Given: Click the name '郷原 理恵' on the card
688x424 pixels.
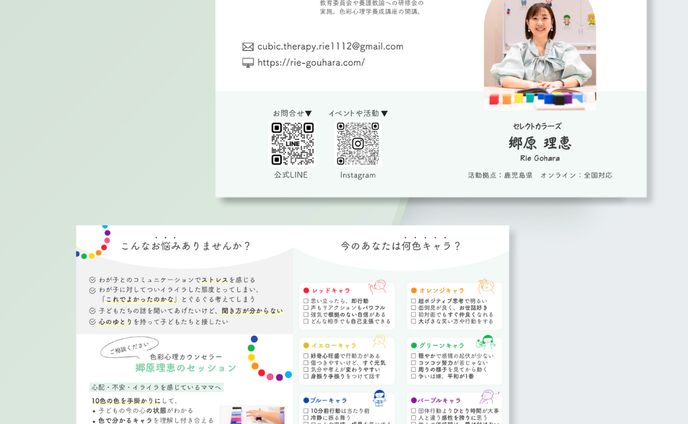Looking at the screenshot, I should tap(540, 143).
